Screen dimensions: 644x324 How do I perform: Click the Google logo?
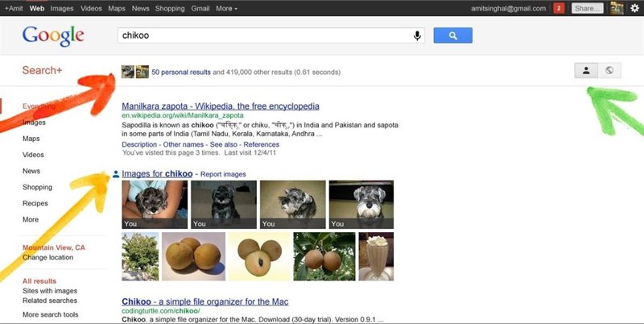[53, 36]
